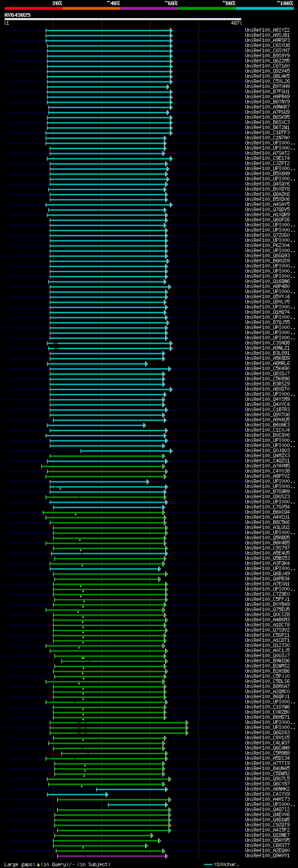Select hit label UniRef100_Q9USZ3
The height and width of the screenshot is (868, 298).
pyautogui.click(x=267, y=496)
